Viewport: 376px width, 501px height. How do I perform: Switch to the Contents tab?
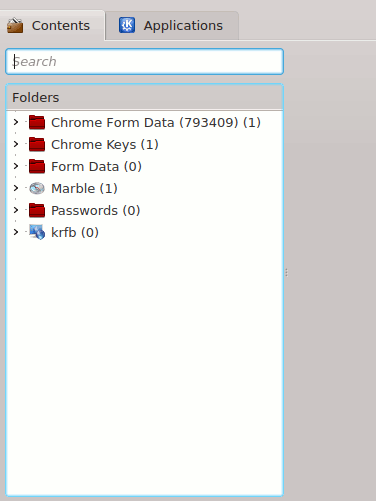[52, 26]
